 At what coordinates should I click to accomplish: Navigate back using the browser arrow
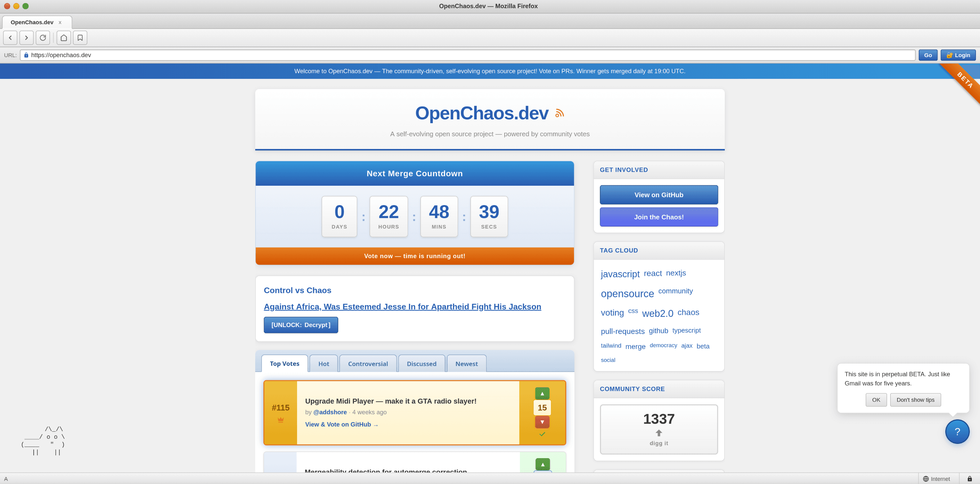click(10, 38)
